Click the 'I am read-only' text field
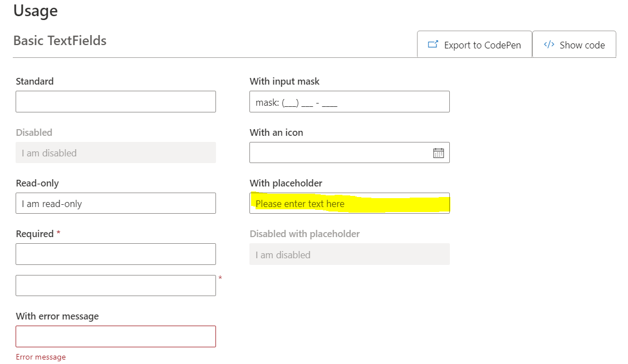The image size is (628, 364). 116,203
